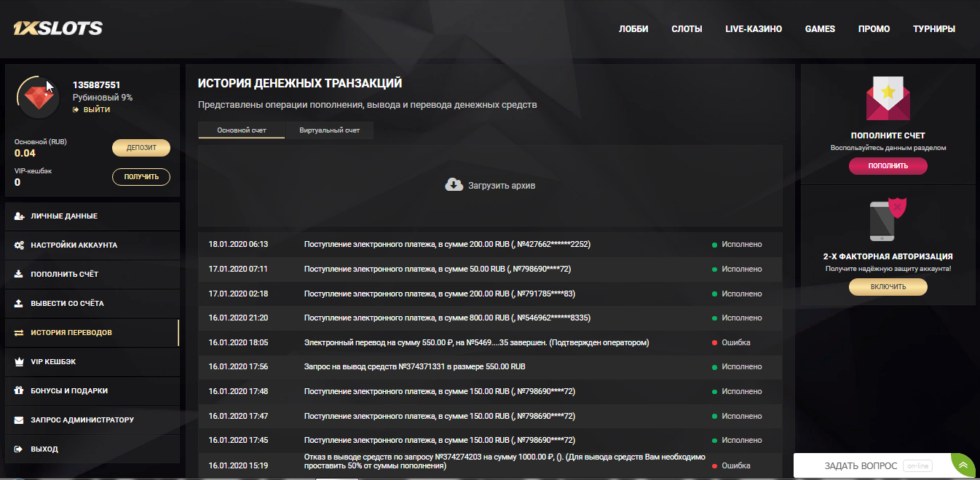Click the gift icon for БОНУСЫ И ПОДАРКИ
980x480 pixels.
click(19, 391)
